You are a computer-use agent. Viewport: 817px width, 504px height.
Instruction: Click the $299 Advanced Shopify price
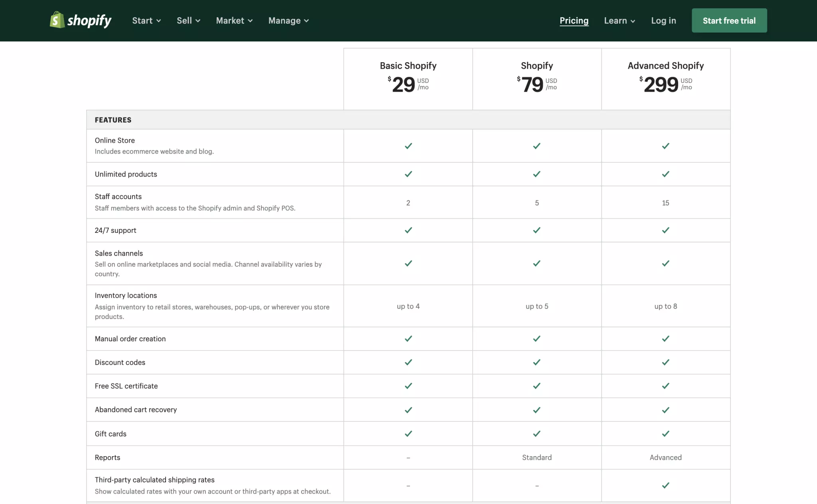pos(665,84)
